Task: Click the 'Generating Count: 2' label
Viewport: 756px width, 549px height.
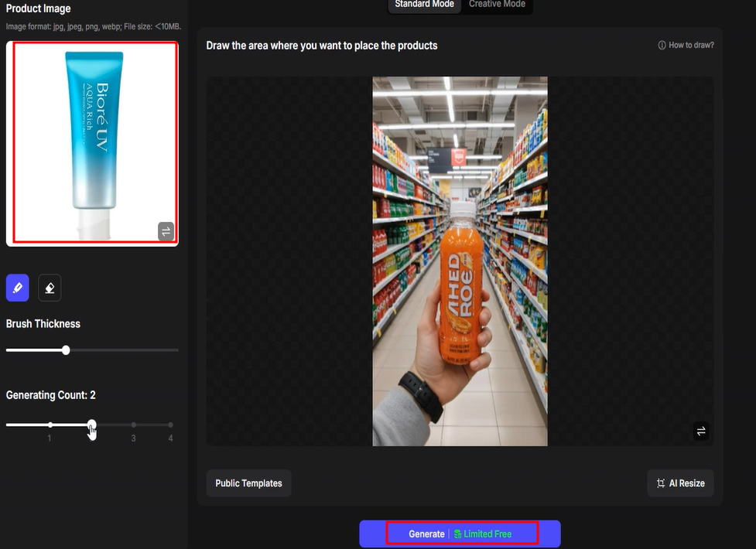Action: pos(50,395)
